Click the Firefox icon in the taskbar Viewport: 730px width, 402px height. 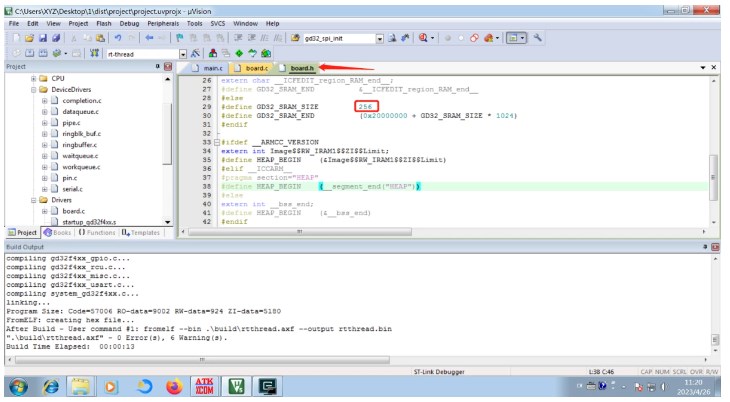174,386
